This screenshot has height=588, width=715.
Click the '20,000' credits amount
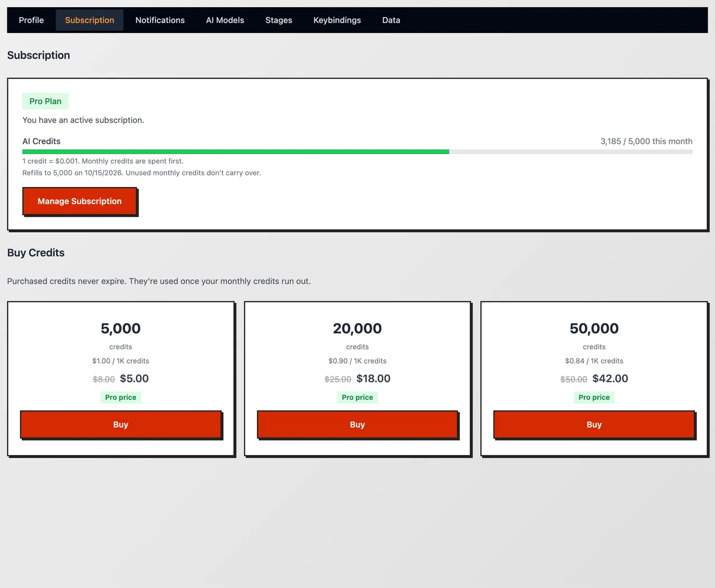click(357, 328)
